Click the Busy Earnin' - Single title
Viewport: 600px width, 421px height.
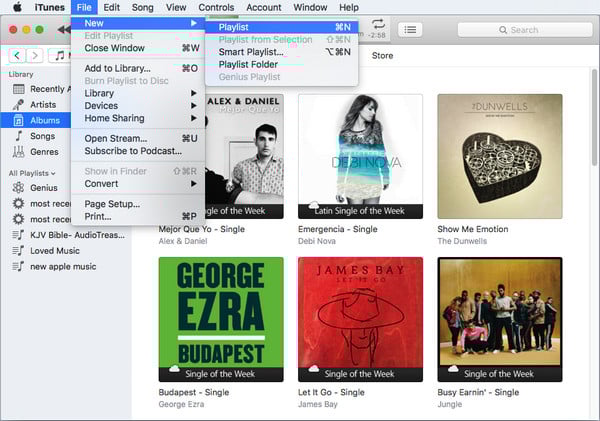tap(478, 392)
